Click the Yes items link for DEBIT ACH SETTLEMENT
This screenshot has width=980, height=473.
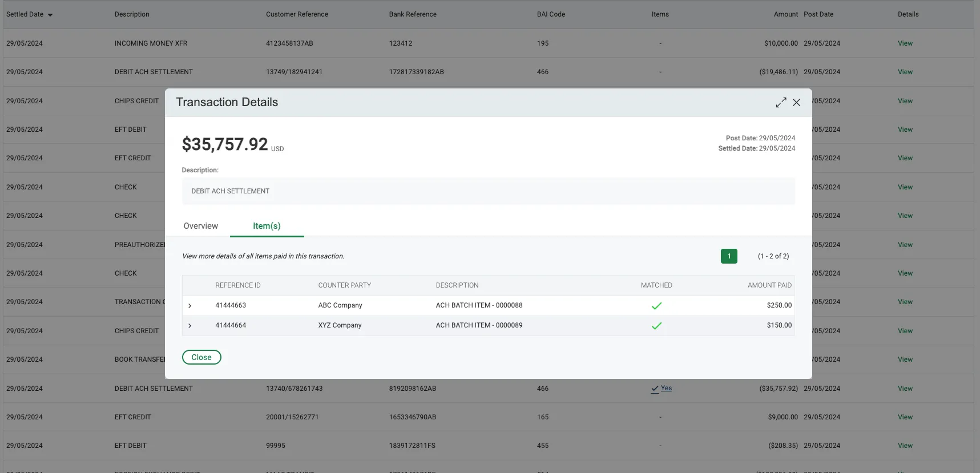pos(662,389)
